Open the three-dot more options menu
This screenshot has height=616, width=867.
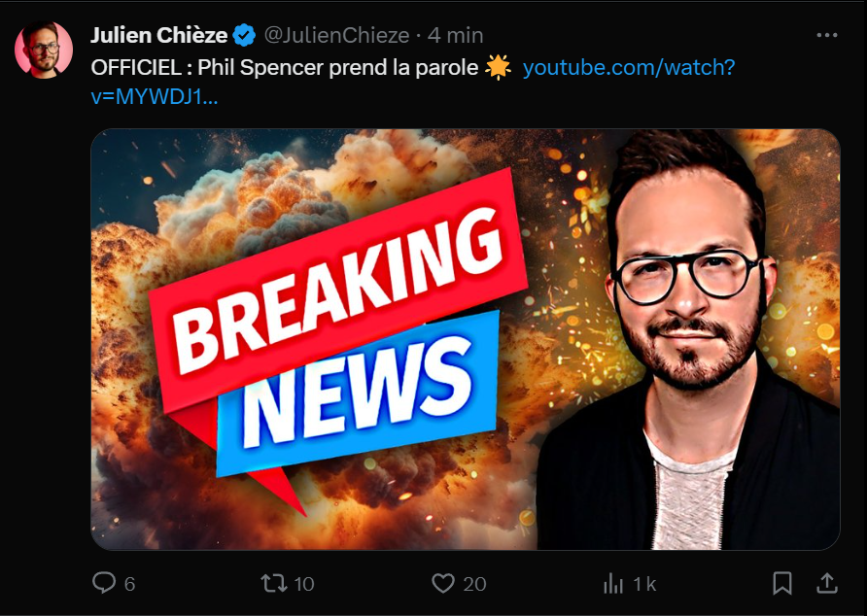pyautogui.click(x=826, y=35)
